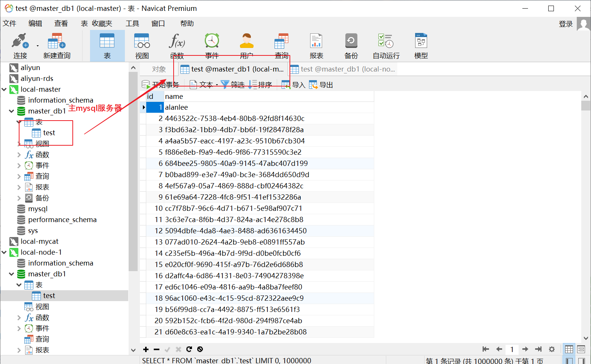The width and height of the screenshot is (591, 364).
Task: Open the Connection (连接) tool
Action: [20, 46]
